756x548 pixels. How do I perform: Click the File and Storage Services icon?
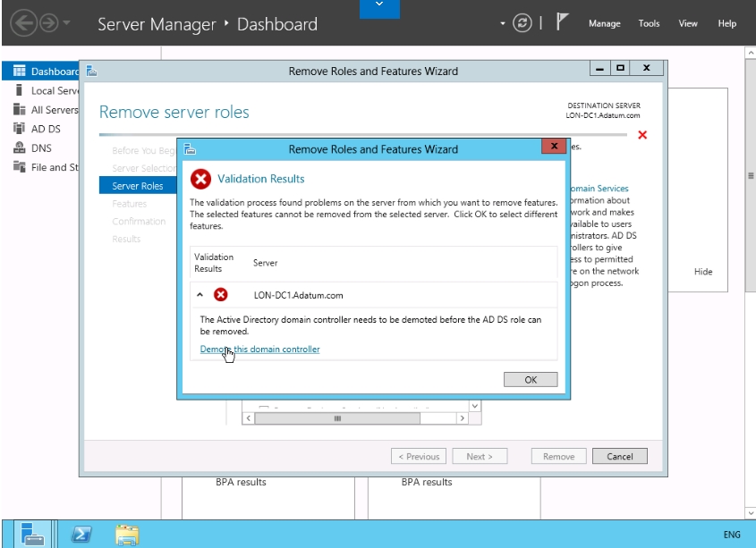[20, 167]
